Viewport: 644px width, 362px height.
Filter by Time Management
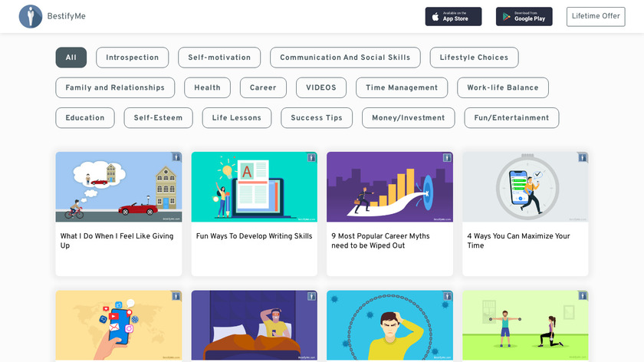click(402, 87)
